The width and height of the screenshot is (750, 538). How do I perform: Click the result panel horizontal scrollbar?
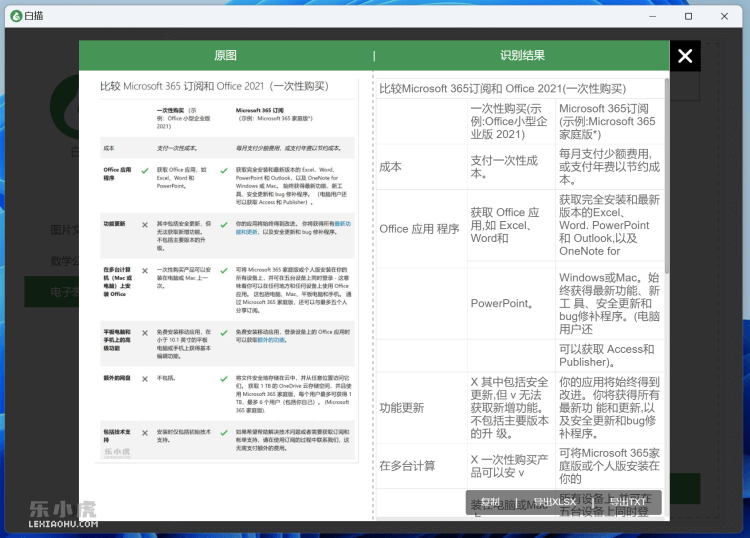[x=520, y=518]
